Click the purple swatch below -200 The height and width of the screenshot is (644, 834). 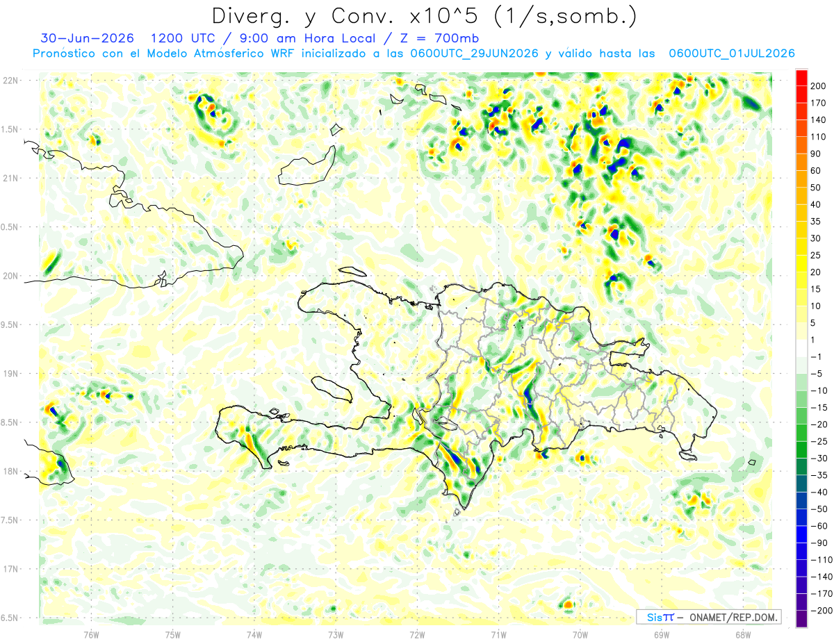pyautogui.click(x=801, y=618)
